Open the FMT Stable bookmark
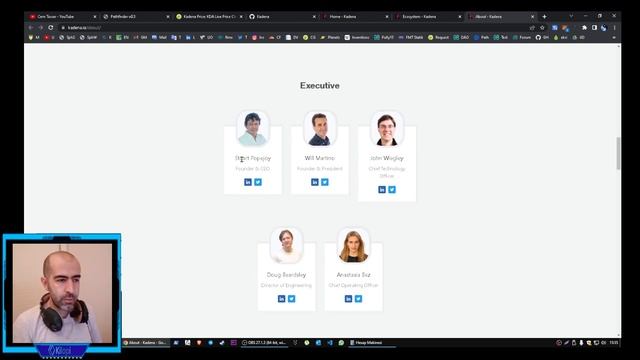640x360 pixels. click(411, 37)
